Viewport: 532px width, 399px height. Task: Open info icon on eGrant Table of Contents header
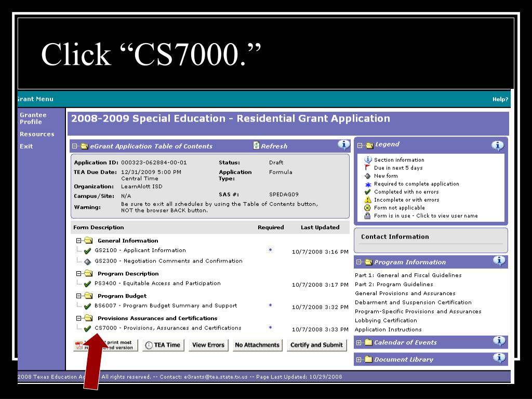tap(343, 145)
